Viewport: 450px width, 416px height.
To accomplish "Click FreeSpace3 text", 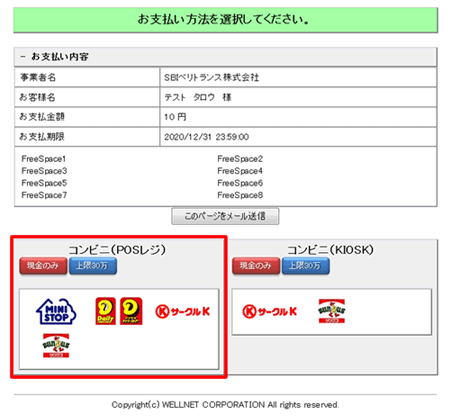I will (x=44, y=171).
